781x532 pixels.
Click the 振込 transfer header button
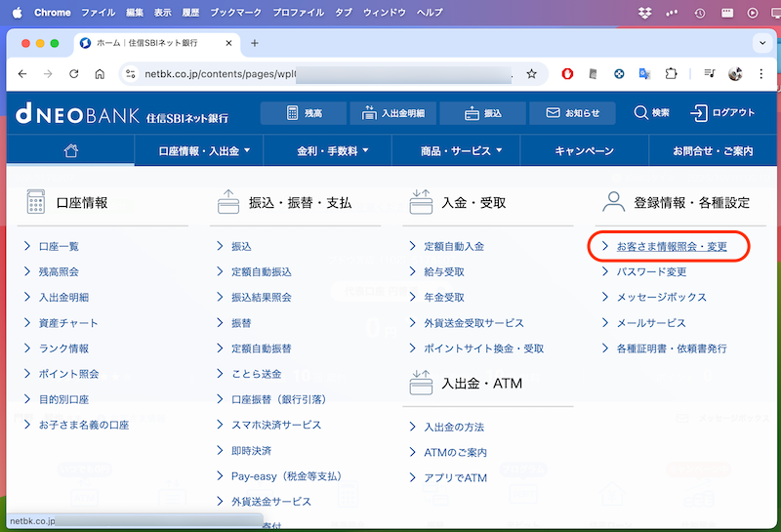(x=482, y=113)
